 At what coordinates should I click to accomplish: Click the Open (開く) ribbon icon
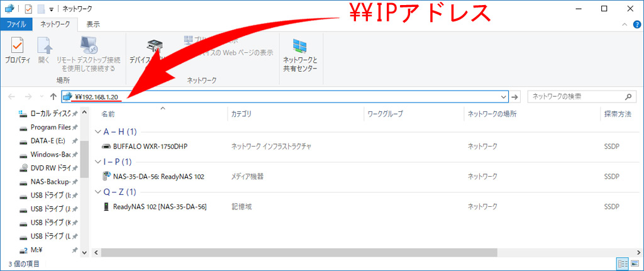click(x=44, y=50)
